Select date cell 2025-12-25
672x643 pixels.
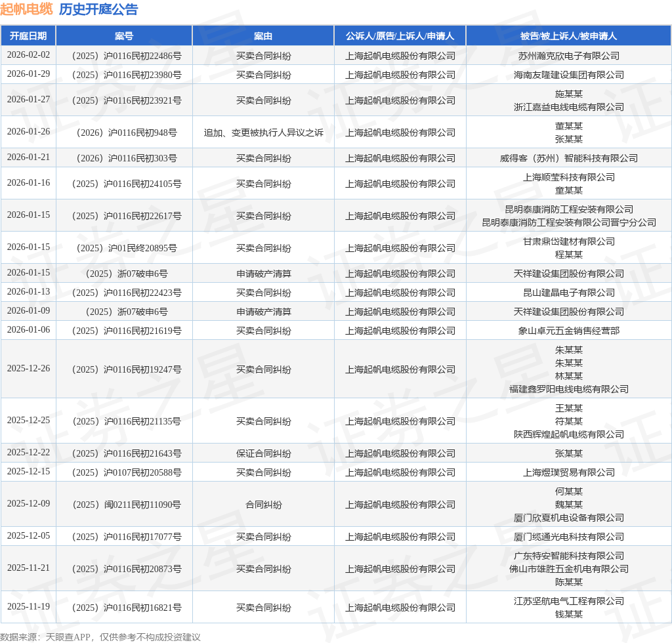click(28, 420)
